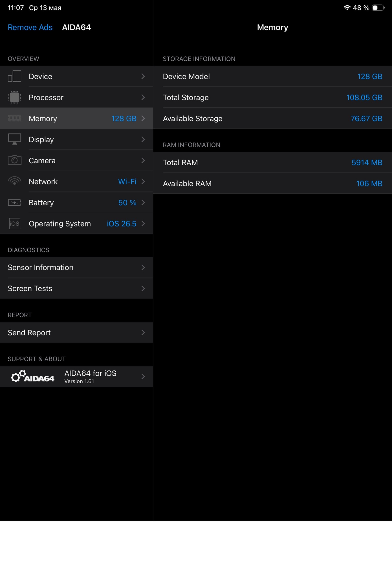Open the Battery section label
This screenshot has width=392, height=564.
coord(41,203)
